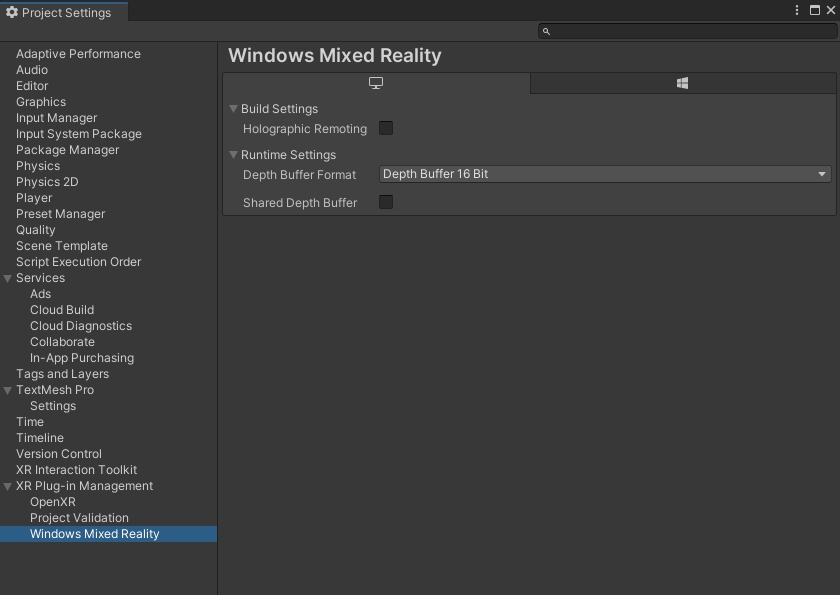Open the kebab options menu in title bar
Screen dimensions: 840x595
[x=797, y=10]
